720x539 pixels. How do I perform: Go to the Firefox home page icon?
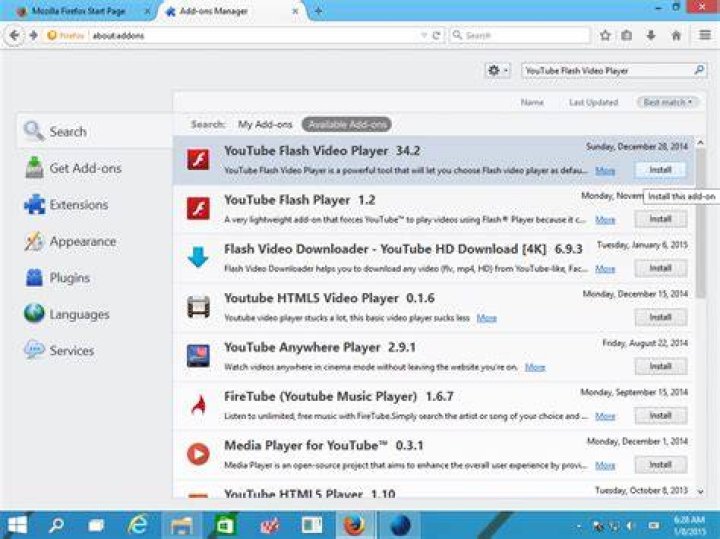click(676, 35)
